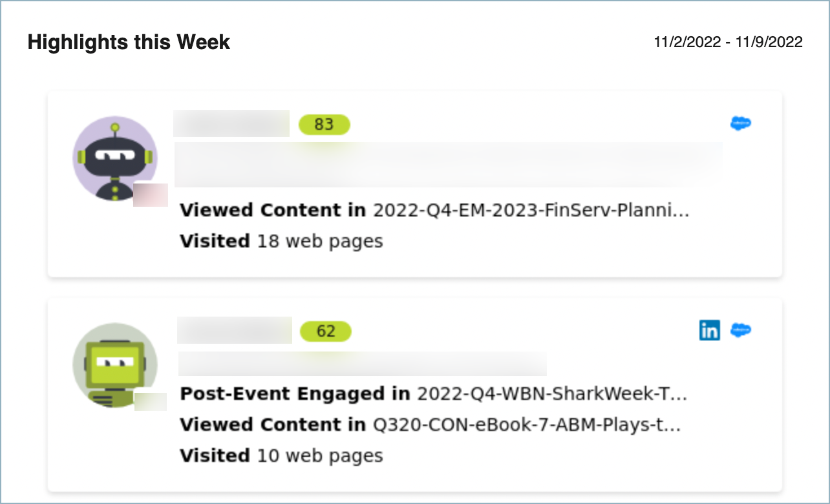
Task: Click the blurred description line in the first card
Action: coord(449,165)
